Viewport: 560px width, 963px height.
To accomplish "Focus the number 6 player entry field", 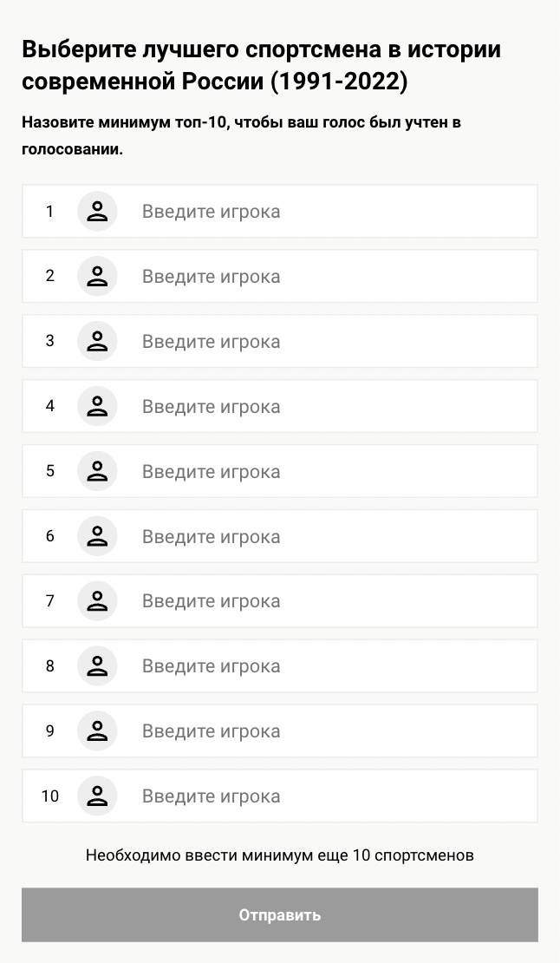I will pos(329,536).
